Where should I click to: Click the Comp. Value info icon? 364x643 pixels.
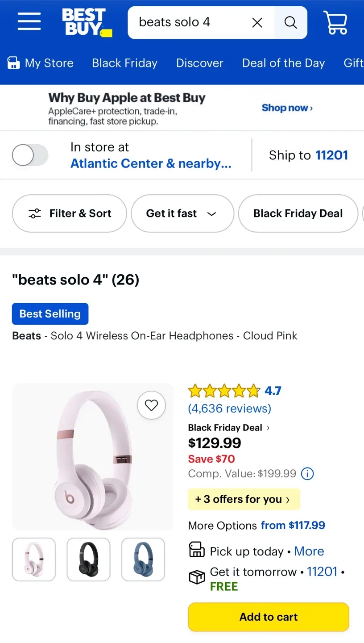coord(307,474)
